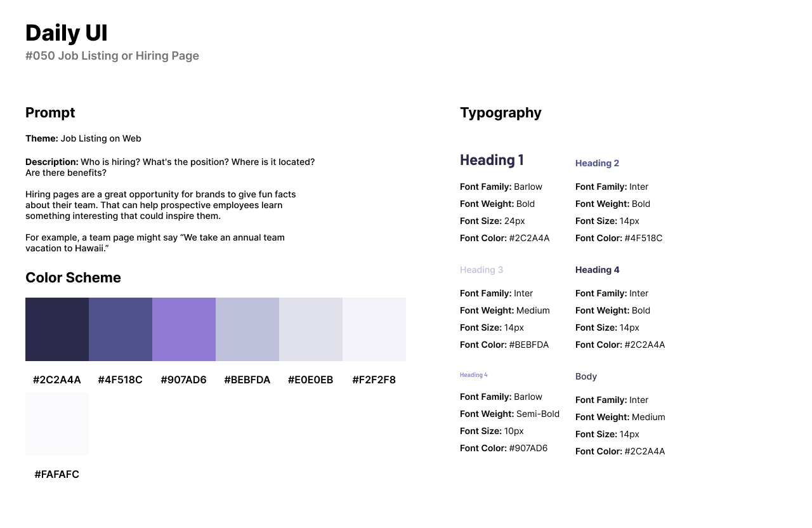The image size is (812, 528).
Task: Select the #BEBFDA lavender color swatch
Action: point(247,329)
